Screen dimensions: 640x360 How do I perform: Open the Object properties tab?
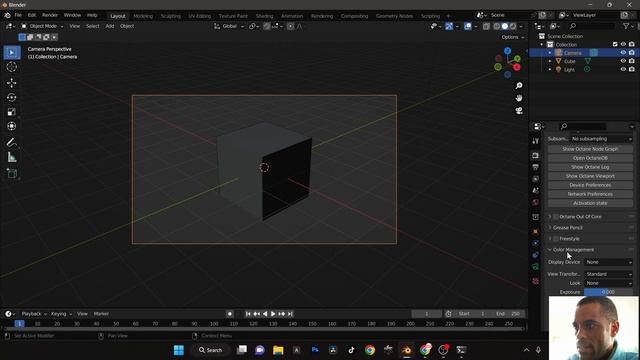coord(536,231)
